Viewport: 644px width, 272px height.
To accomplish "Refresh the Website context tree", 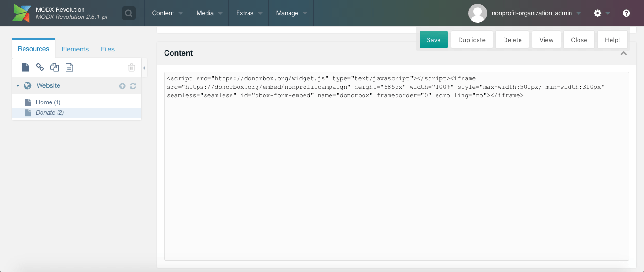I will 133,86.
